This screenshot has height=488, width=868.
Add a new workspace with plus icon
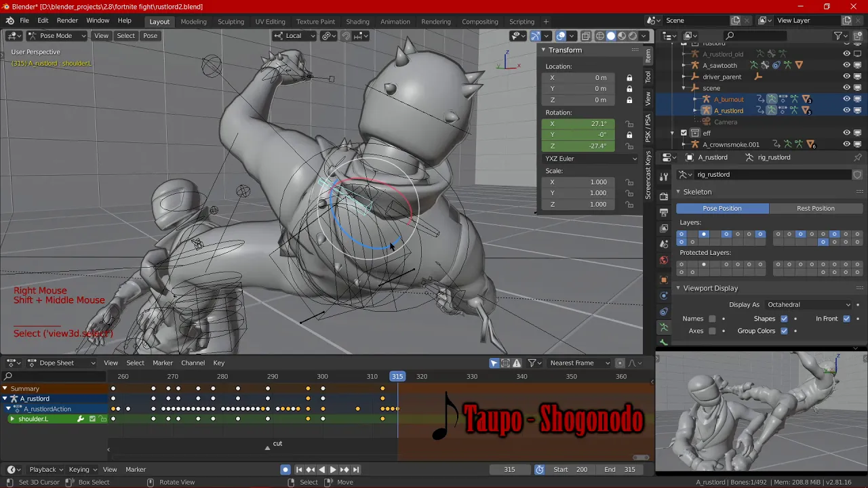click(546, 21)
